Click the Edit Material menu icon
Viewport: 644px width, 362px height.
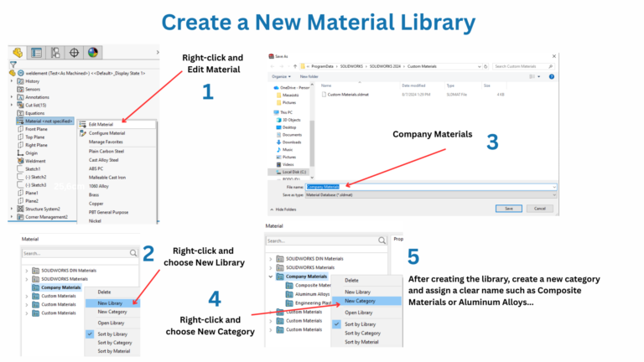tap(82, 124)
